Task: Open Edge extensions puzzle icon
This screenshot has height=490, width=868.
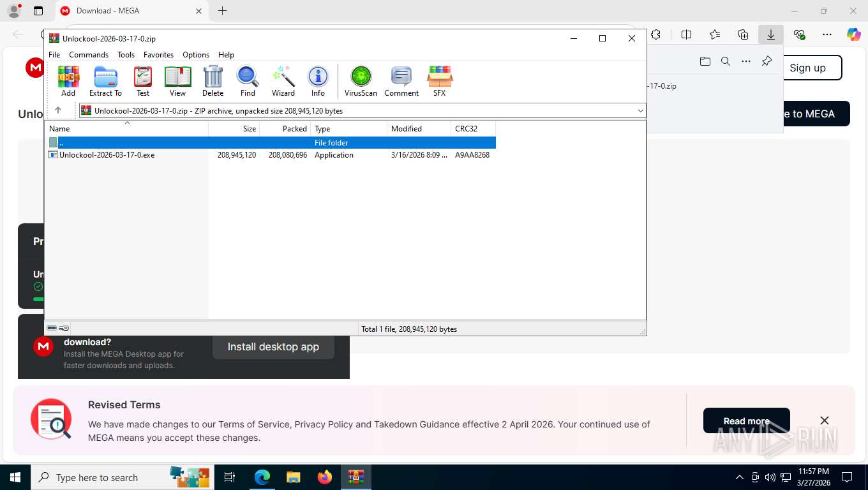Action: (x=655, y=34)
